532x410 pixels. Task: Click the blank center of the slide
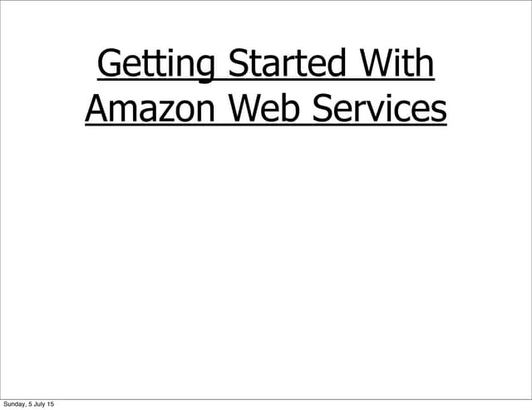266,249
